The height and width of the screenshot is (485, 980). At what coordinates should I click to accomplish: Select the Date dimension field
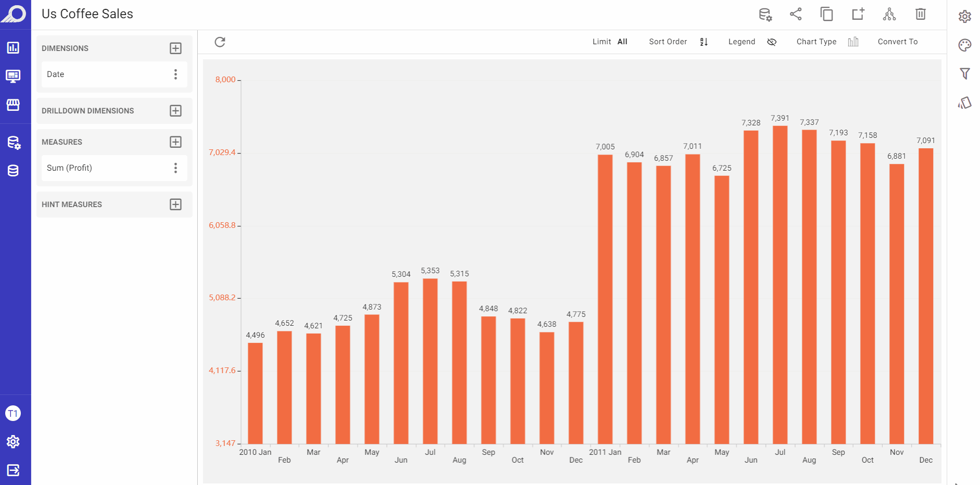pyautogui.click(x=114, y=74)
